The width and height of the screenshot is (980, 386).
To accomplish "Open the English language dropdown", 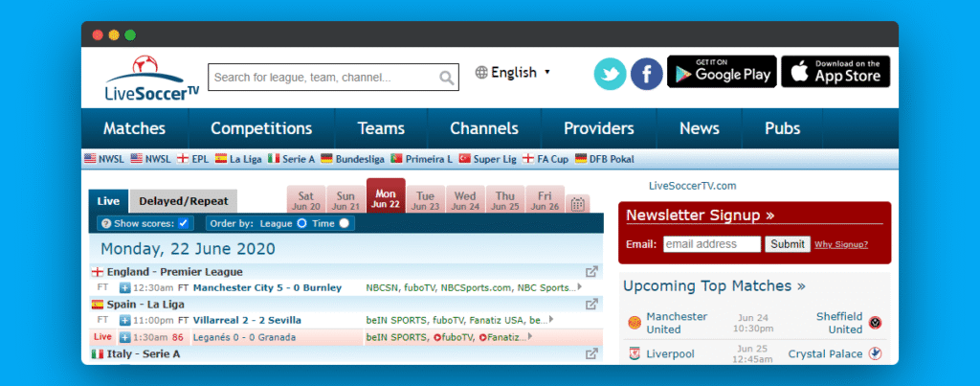I will pyautogui.click(x=513, y=73).
